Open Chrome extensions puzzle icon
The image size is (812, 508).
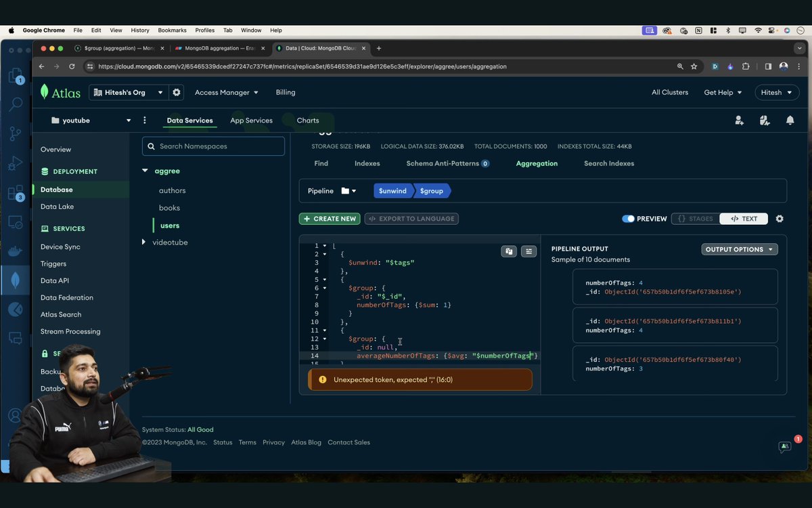point(746,66)
